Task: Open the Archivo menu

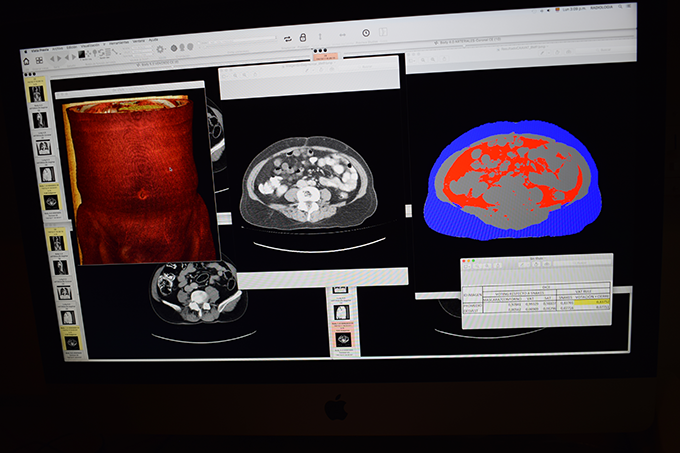Action: click(58, 49)
